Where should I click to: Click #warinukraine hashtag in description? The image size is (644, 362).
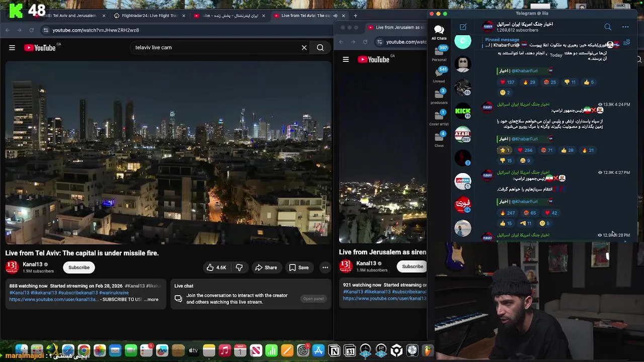[x=114, y=293]
